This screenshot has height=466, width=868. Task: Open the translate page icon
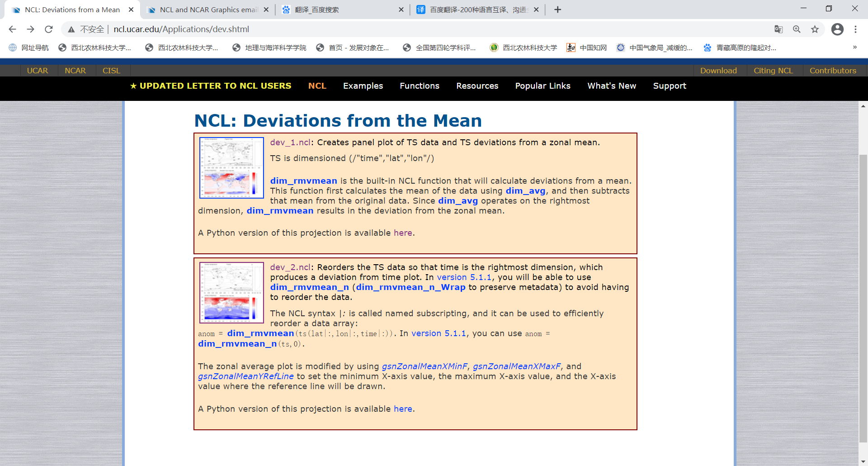tap(778, 29)
